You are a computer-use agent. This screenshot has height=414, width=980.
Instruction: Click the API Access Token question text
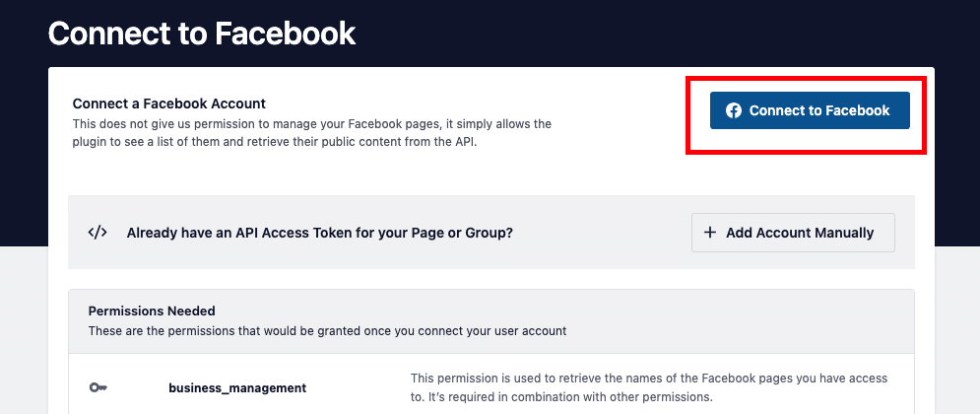point(320,233)
